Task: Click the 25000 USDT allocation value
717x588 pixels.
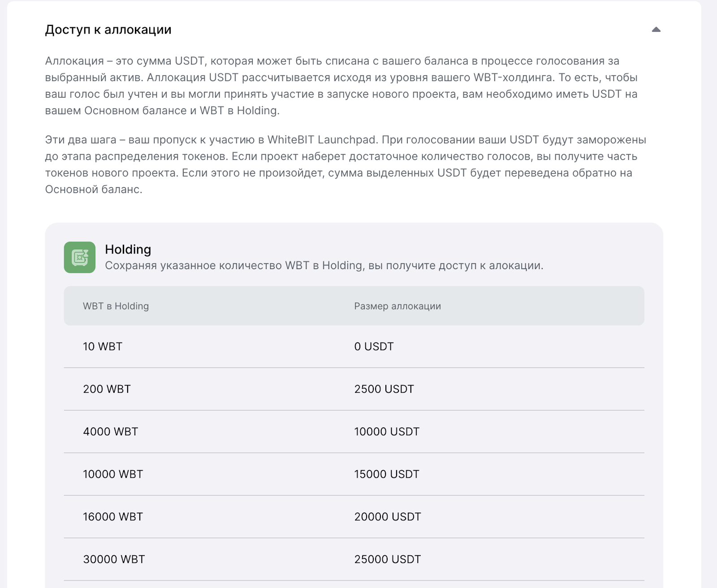Action: pos(388,559)
